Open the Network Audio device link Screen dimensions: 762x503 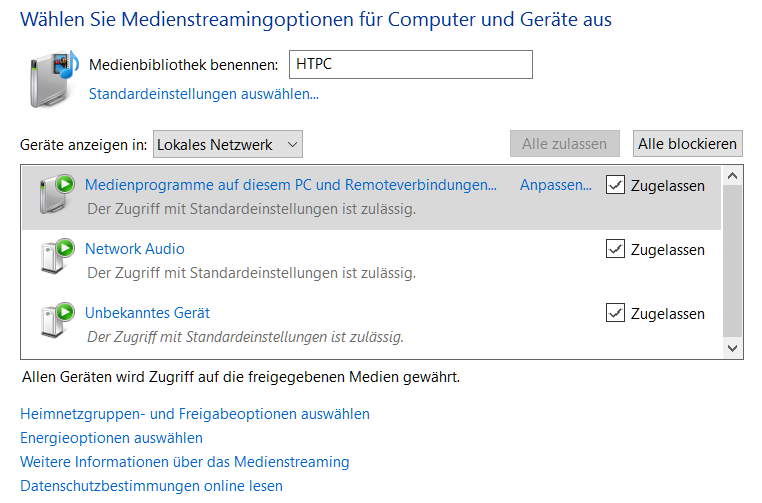tap(135, 249)
